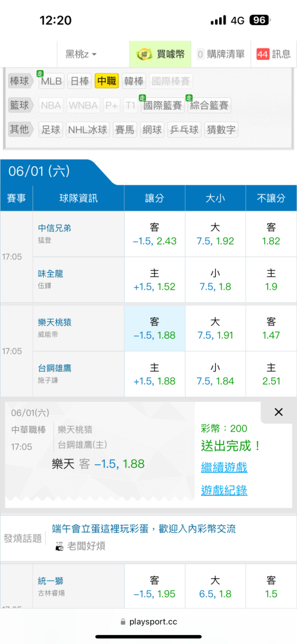Click the 繼續遊戲 link
Screen dimensions: 297x644
tap(224, 467)
